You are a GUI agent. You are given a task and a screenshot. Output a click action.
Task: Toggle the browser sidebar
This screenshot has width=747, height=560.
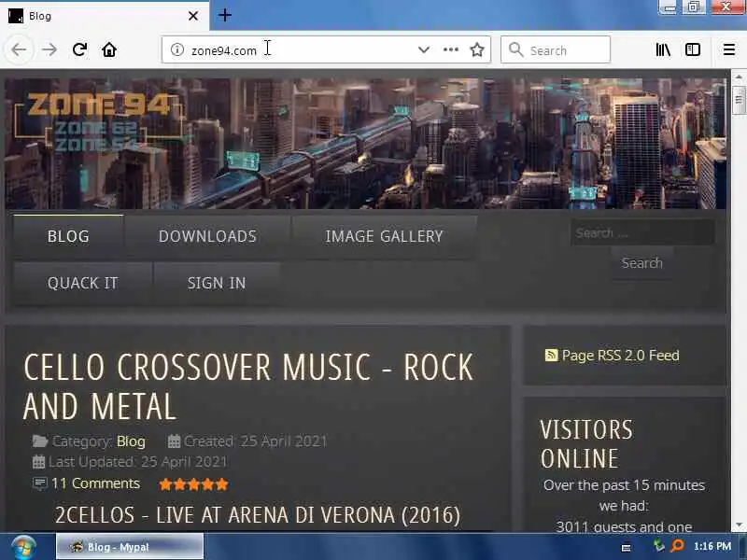(x=693, y=49)
